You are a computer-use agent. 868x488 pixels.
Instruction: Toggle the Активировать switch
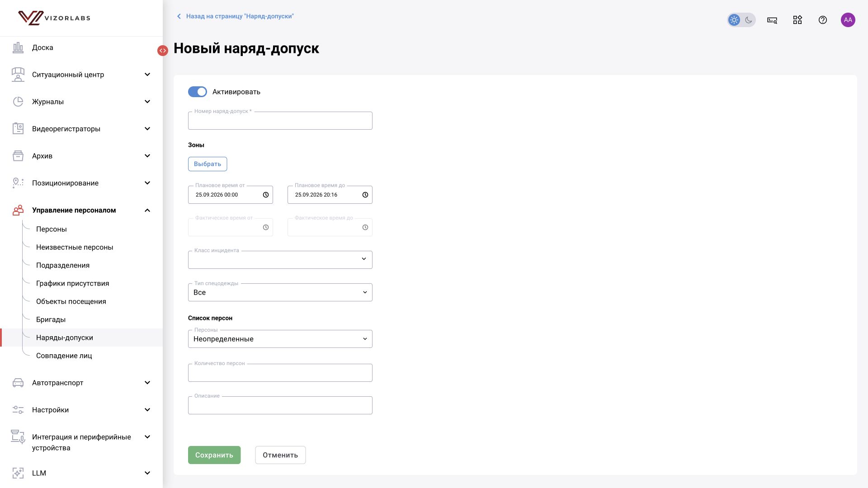198,92
